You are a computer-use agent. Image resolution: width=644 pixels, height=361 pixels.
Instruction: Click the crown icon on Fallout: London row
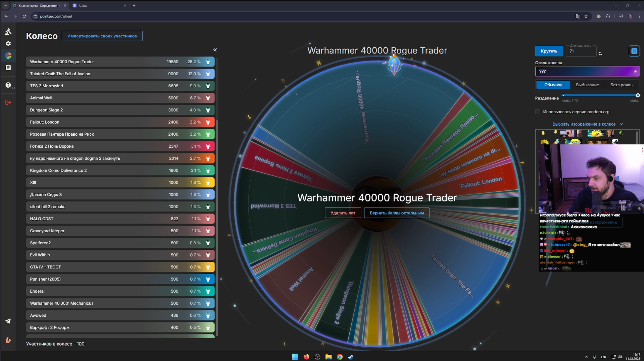[x=208, y=122]
